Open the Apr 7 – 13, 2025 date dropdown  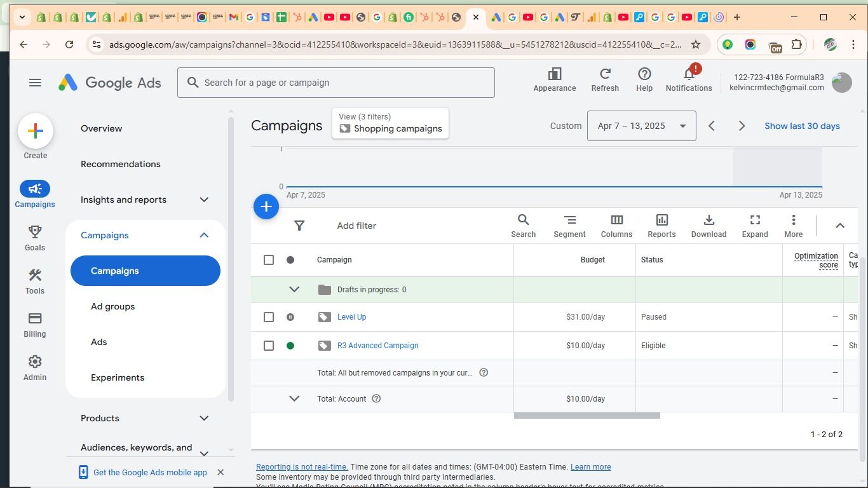tap(641, 126)
